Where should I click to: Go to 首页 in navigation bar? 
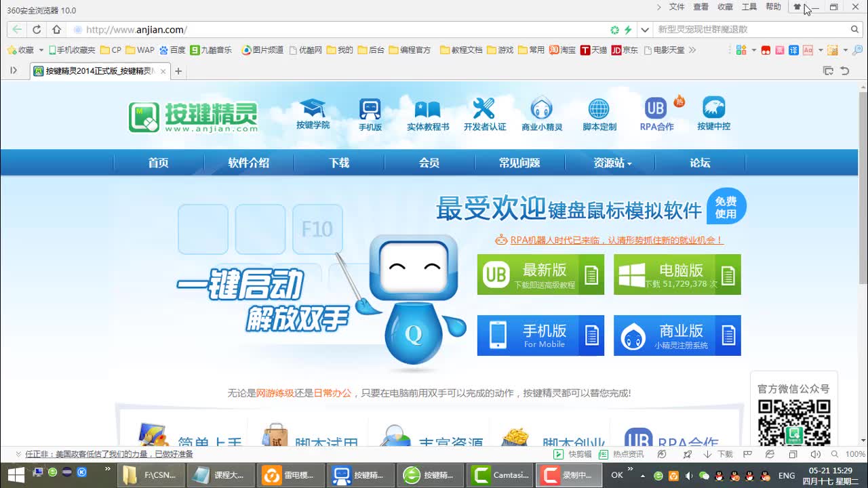click(158, 163)
